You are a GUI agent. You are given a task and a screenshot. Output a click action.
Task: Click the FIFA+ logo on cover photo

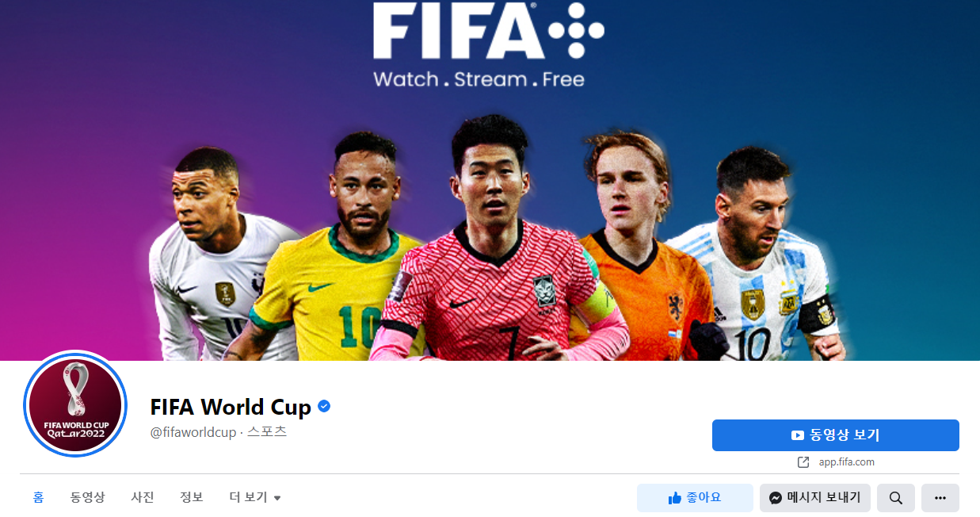pyautogui.click(x=489, y=44)
